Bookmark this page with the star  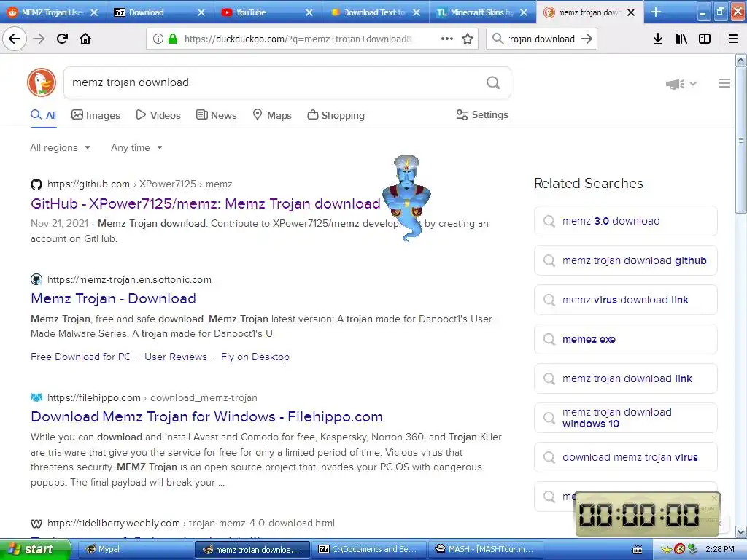pyautogui.click(x=468, y=39)
